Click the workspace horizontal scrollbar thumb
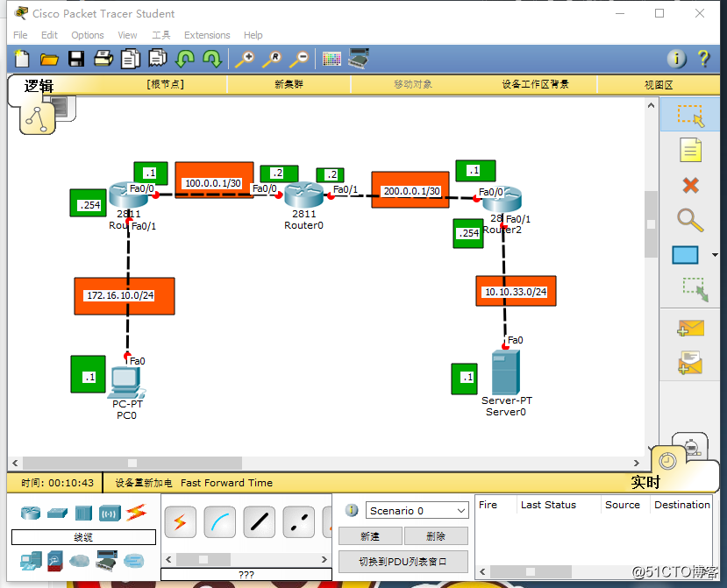 click(x=132, y=463)
